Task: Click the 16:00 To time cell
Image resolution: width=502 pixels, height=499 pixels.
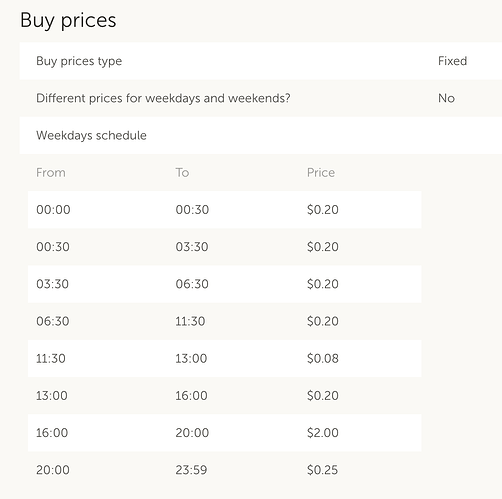Action: (x=191, y=396)
